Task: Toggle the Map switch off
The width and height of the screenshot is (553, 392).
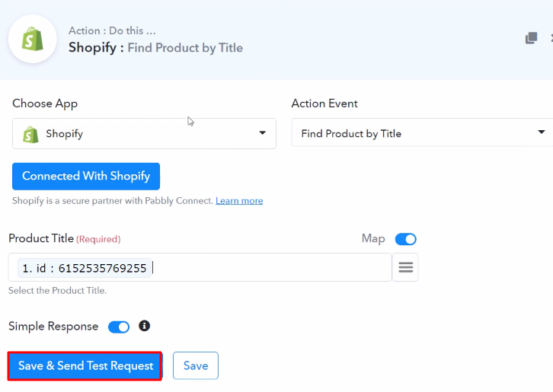Action: click(x=405, y=239)
